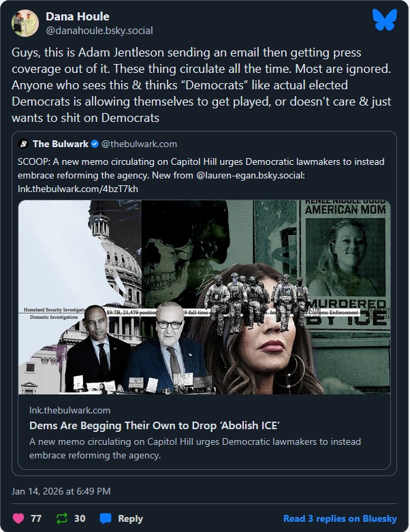Open @lauren-egan.bsky.social mention
Viewport: 410px width, 532px height.
coord(251,175)
